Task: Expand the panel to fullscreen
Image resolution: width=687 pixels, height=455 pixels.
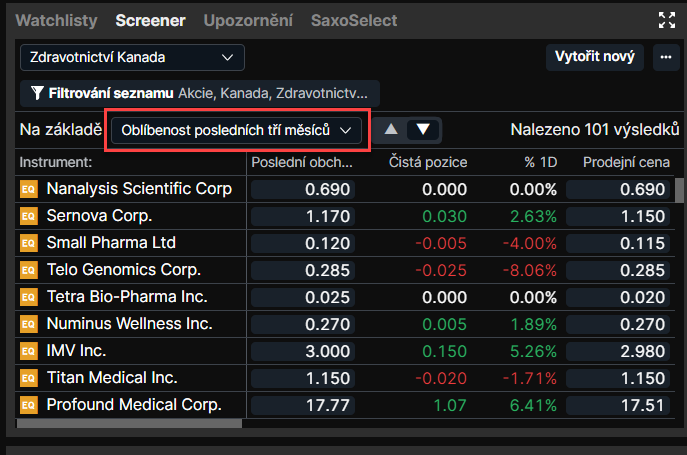Action: click(x=666, y=20)
